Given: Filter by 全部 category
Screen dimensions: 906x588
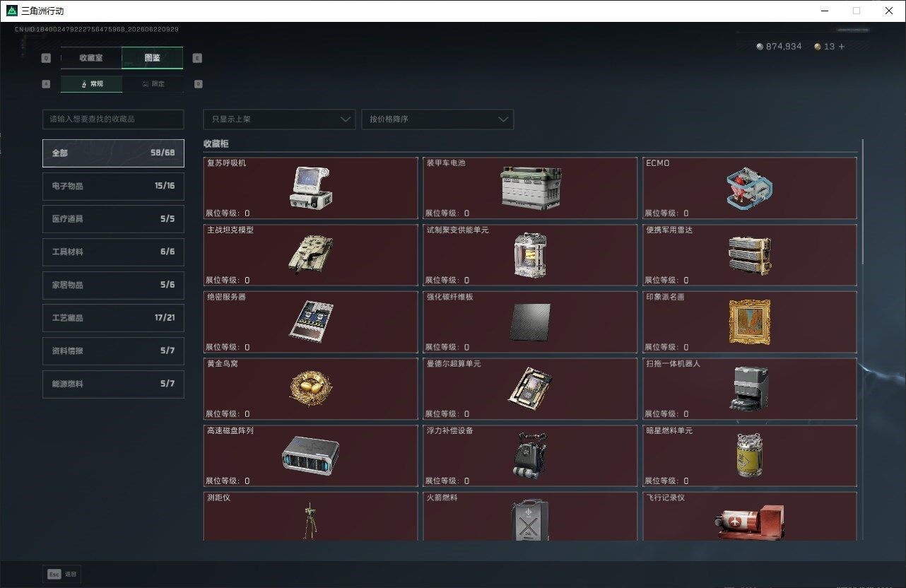Looking at the screenshot, I should tap(113, 153).
